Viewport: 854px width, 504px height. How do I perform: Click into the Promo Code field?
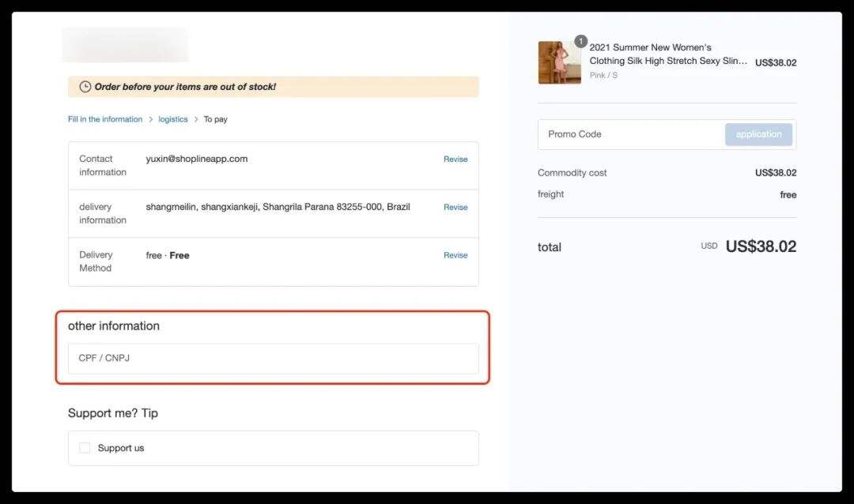coord(631,134)
